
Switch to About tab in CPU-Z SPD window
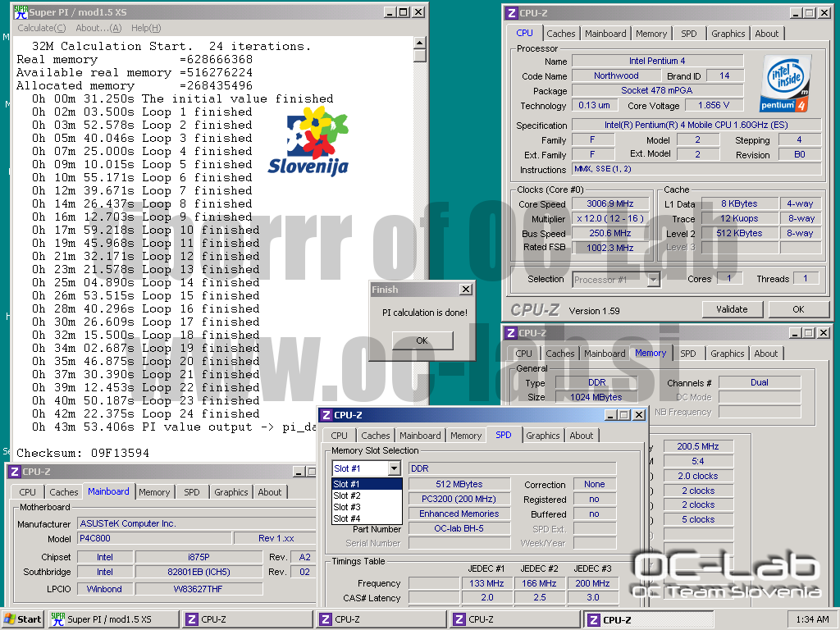582,436
